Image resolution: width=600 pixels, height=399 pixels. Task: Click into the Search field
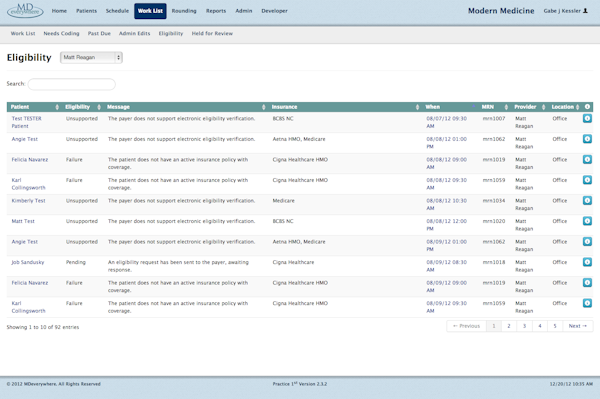coord(72,84)
